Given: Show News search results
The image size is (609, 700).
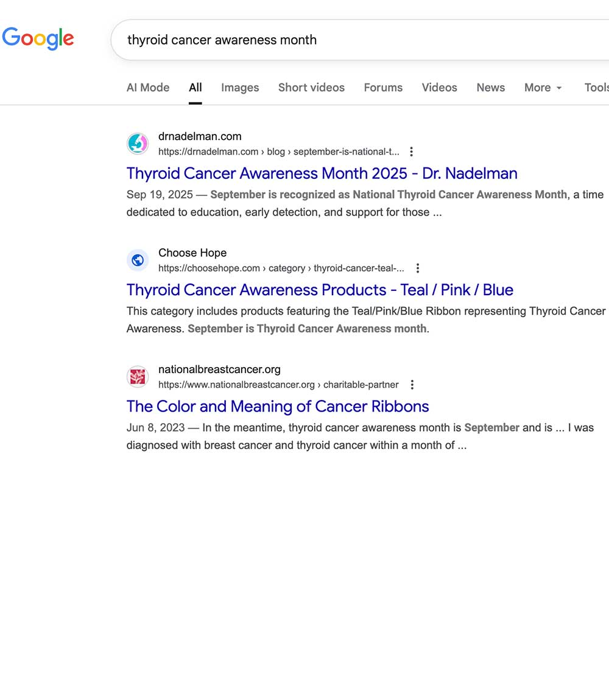Looking at the screenshot, I should pos(490,88).
